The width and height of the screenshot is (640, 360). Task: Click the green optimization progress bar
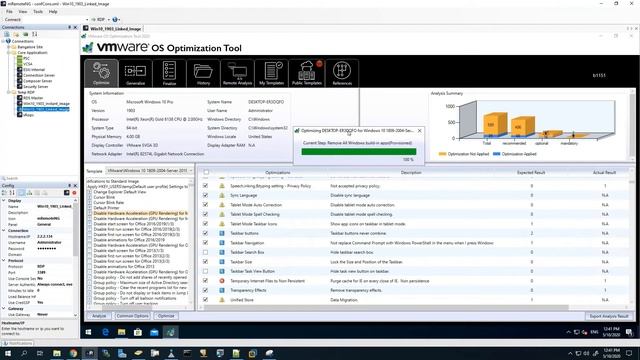tap(359, 152)
